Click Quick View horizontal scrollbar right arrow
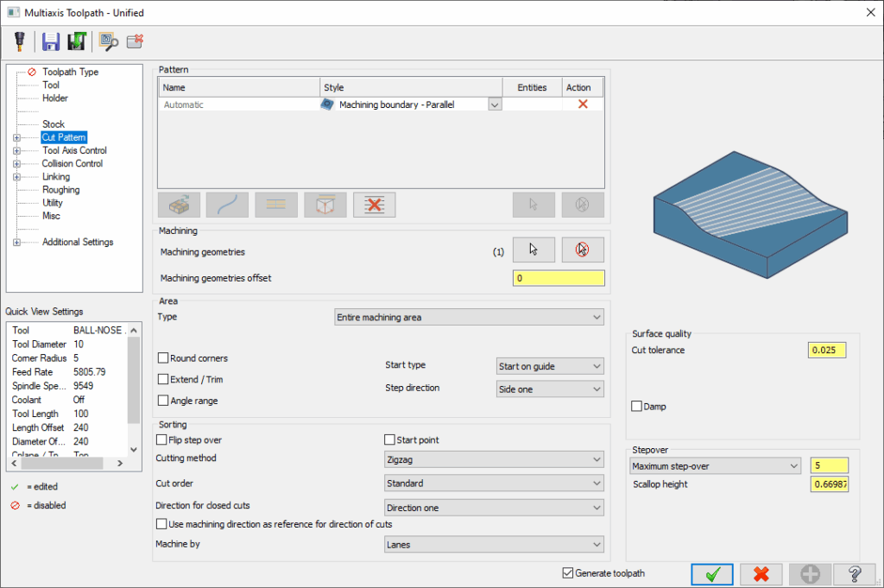The height and width of the screenshot is (588, 884). [119, 464]
